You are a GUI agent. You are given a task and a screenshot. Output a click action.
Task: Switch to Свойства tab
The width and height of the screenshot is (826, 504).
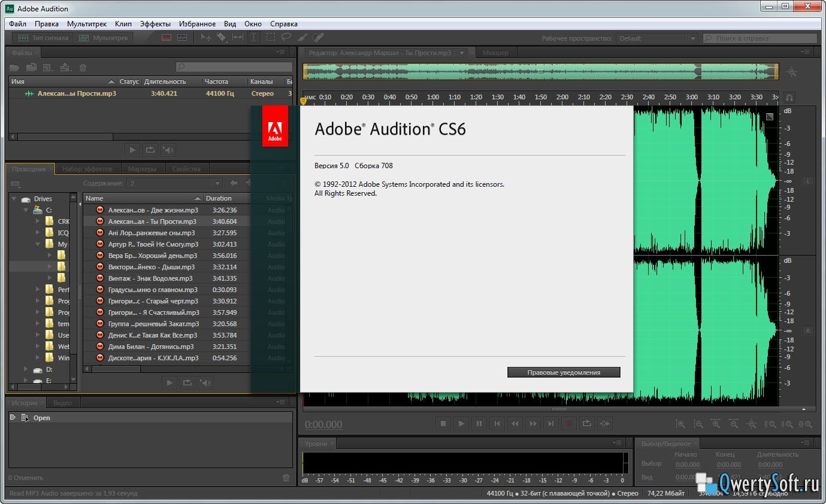click(186, 169)
